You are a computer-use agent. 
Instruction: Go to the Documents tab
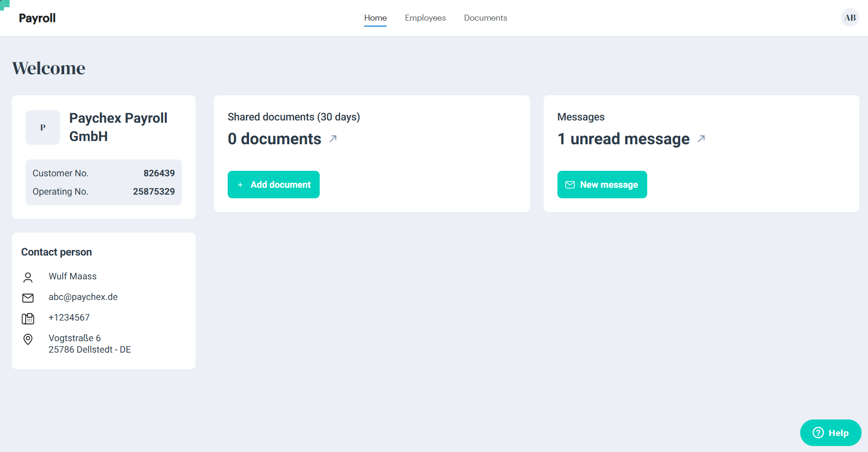coord(486,18)
